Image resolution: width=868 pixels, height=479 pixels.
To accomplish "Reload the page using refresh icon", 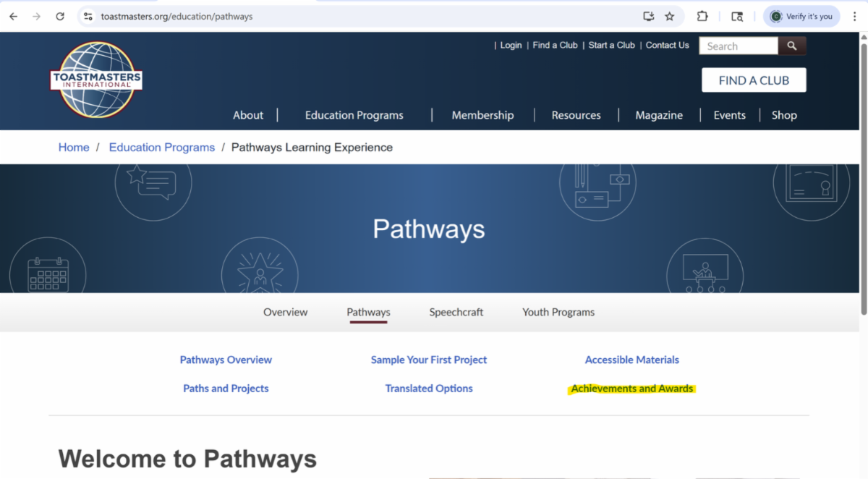I will pyautogui.click(x=60, y=17).
